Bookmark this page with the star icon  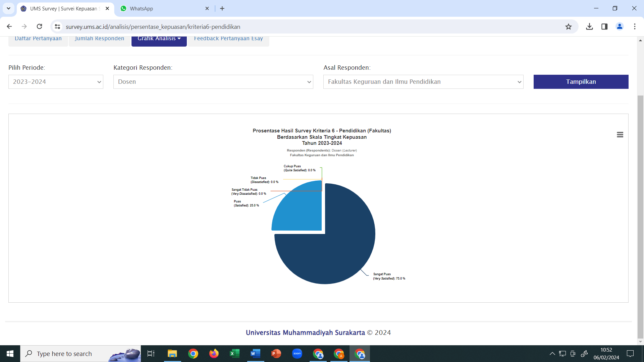568,26
